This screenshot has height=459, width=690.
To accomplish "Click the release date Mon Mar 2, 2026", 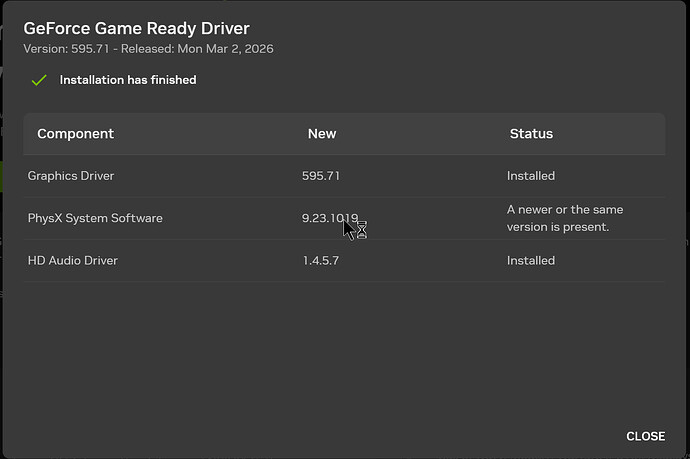I will click(x=228, y=48).
